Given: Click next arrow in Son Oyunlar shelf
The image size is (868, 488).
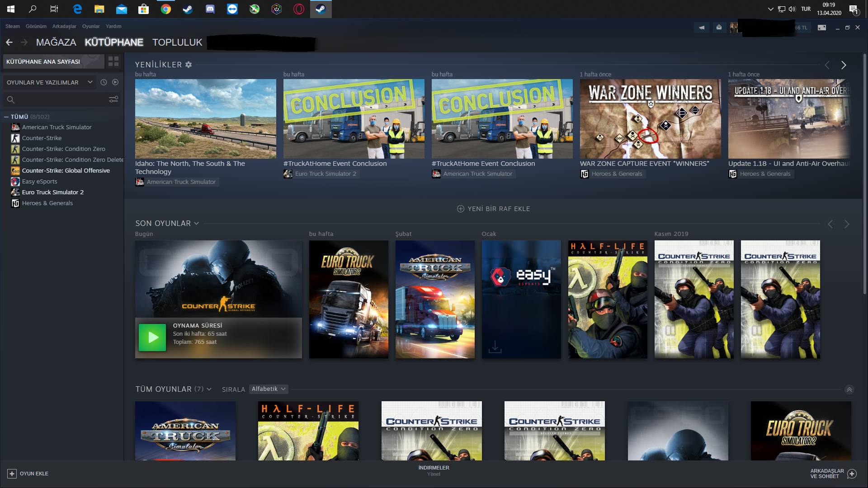Looking at the screenshot, I should 847,224.
